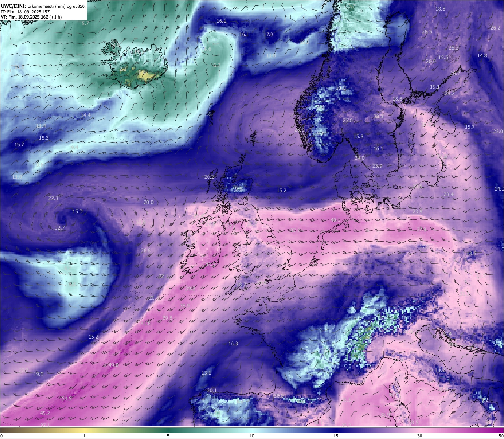This screenshot has height=439, width=504.
Task: Click the map value 20.0
Action: tap(148, 202)
